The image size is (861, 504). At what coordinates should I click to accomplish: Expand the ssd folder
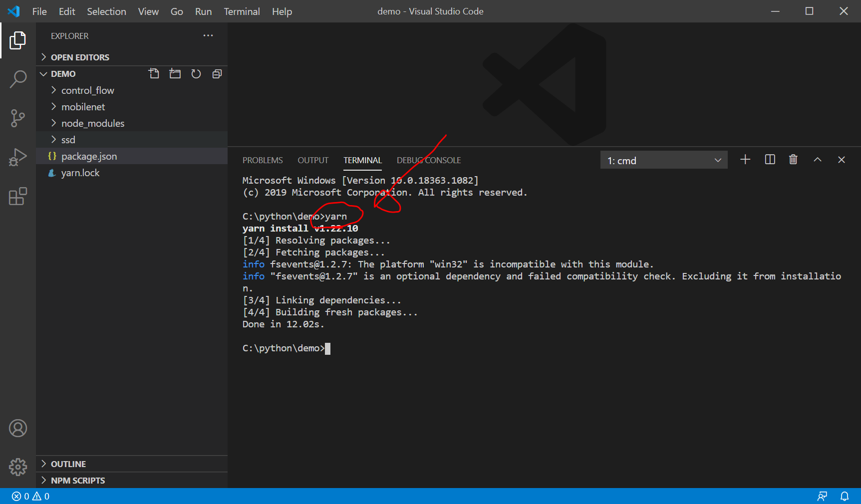point(132,140)
